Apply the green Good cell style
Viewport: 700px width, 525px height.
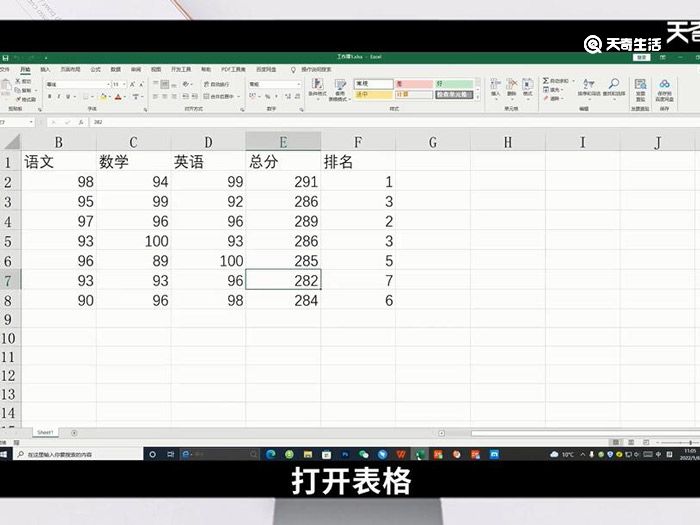[x=454, y=84]
